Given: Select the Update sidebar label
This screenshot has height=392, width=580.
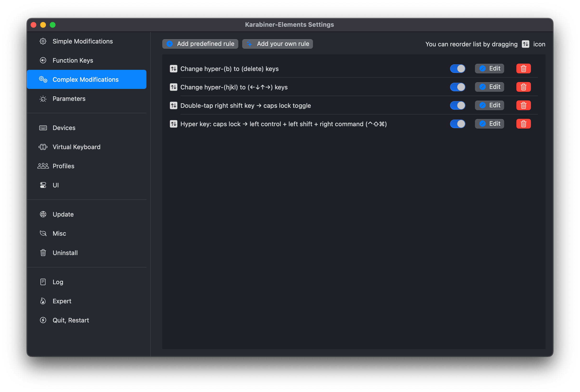Looking at the screenshot, I should (63, 214).
